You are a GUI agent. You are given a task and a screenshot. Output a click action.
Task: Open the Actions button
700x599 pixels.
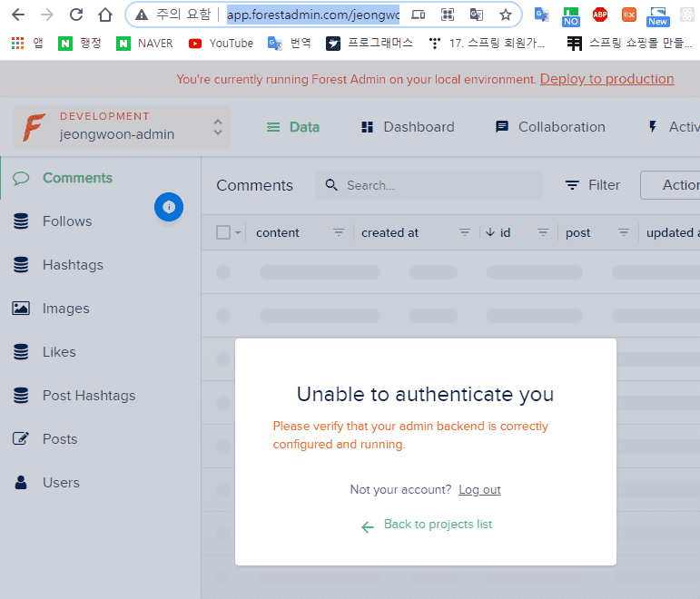pyautogui.click(x=671, y=185)
